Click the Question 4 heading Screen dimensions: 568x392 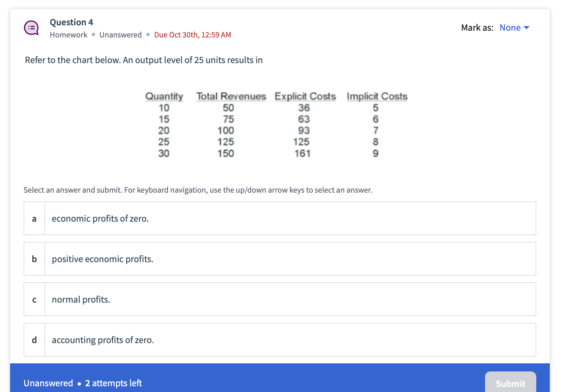[x=71, y=22]
